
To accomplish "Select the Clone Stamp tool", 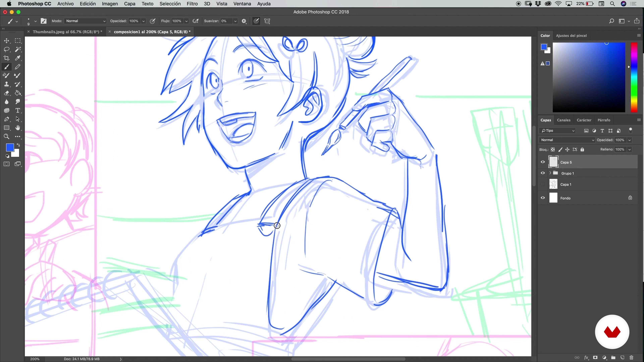I will coord(7,84).
